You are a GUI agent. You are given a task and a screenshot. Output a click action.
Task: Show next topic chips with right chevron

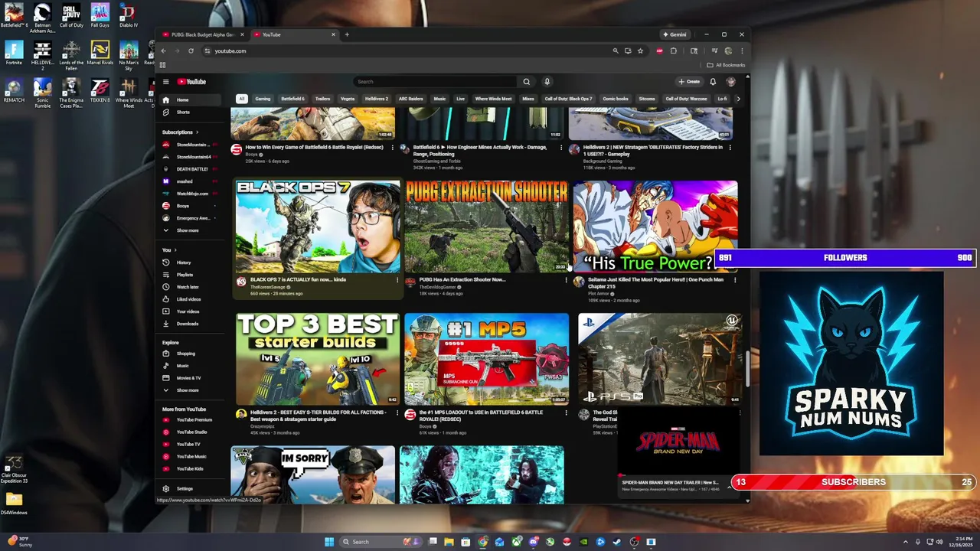point(738,99)
